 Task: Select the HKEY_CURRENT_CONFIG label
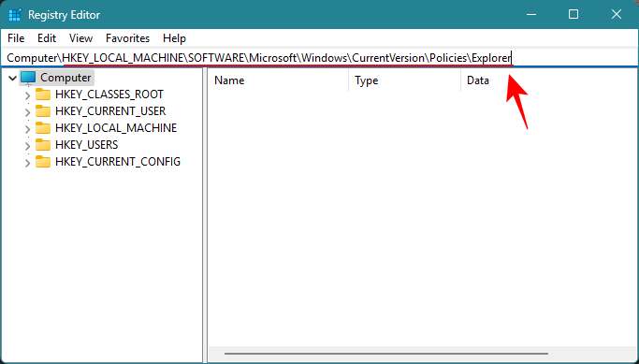[x=118, y=162]
